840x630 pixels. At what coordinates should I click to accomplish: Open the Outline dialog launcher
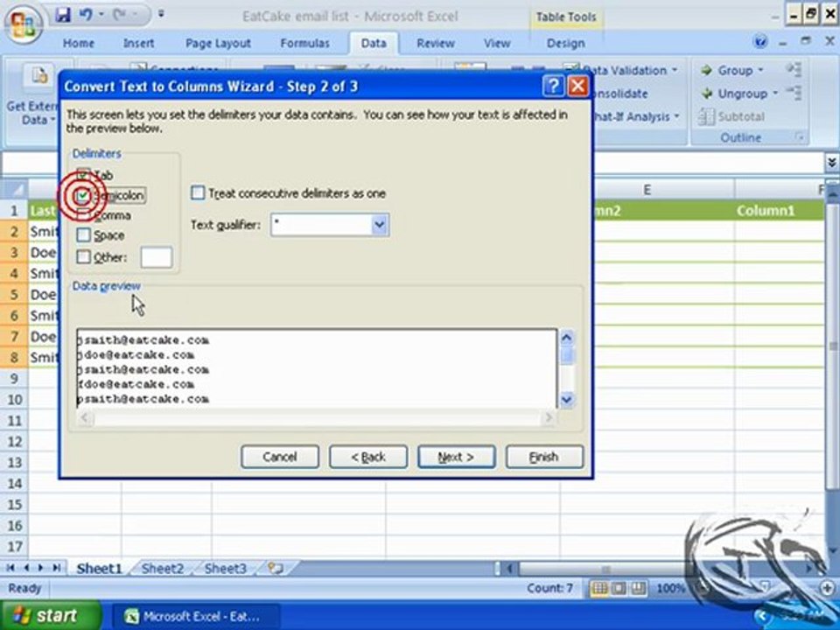coord(801,137)
